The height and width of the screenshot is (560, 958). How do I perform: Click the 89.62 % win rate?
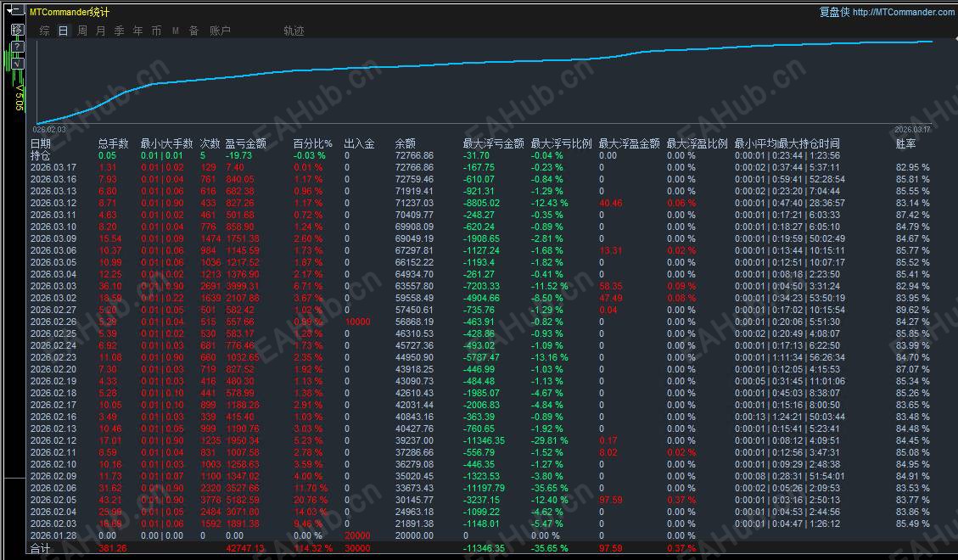tap(913, 310)
